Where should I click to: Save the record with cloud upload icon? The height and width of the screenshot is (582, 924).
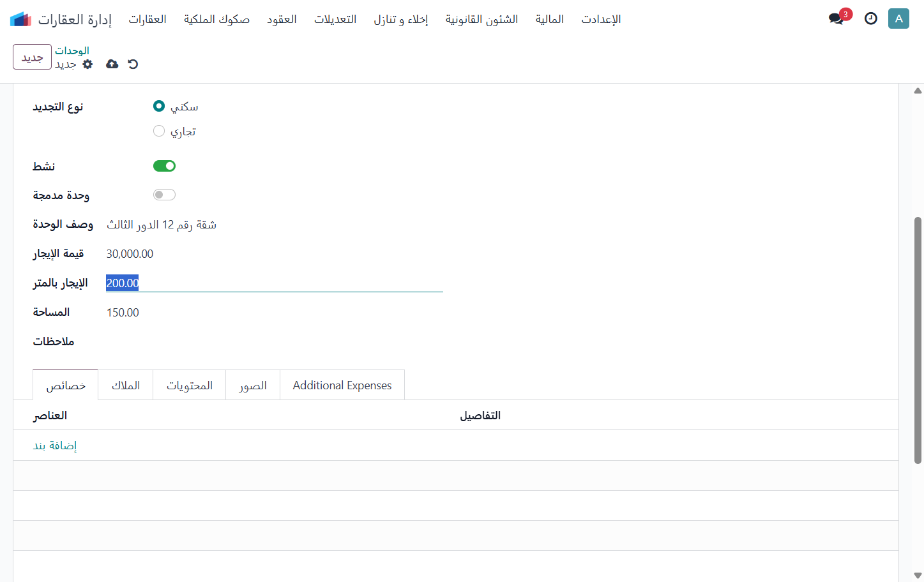point(112,64)
